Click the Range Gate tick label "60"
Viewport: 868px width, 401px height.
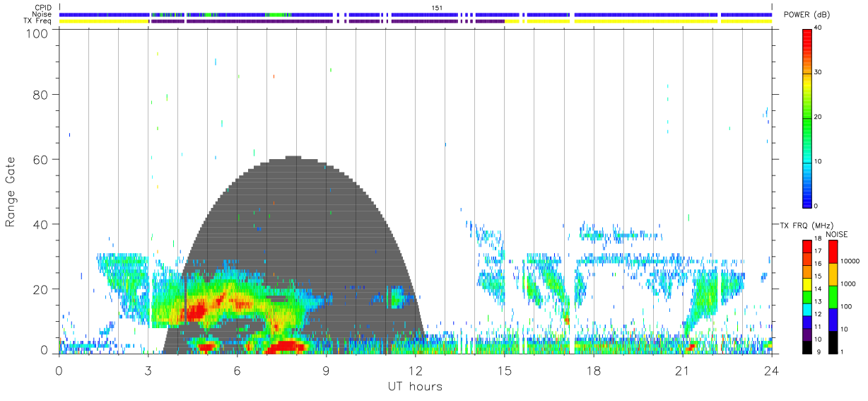[40, 159]
